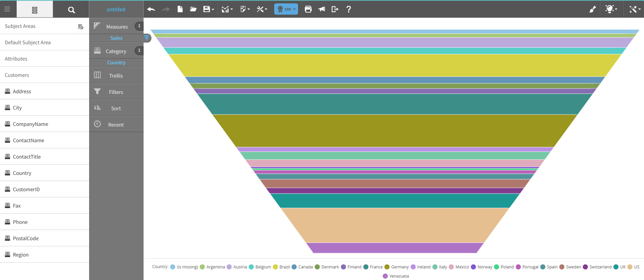Image resolution: width=644 pixels, height=280 pixels.
Task: Select the ContactTitle attribute
Action: tap(45, 157)
